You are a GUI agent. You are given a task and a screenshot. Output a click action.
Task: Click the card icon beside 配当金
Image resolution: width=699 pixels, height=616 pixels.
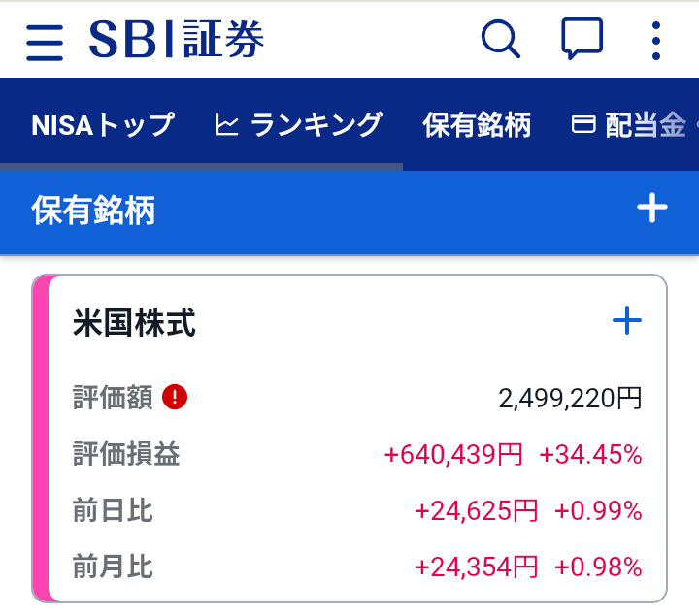click(x=583, y=124)
